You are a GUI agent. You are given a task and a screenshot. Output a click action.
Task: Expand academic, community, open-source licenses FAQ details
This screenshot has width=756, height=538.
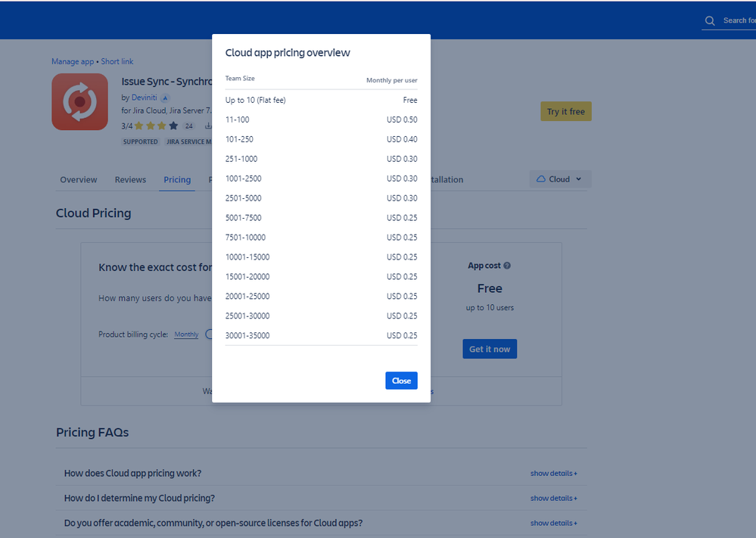click(553, 523)
